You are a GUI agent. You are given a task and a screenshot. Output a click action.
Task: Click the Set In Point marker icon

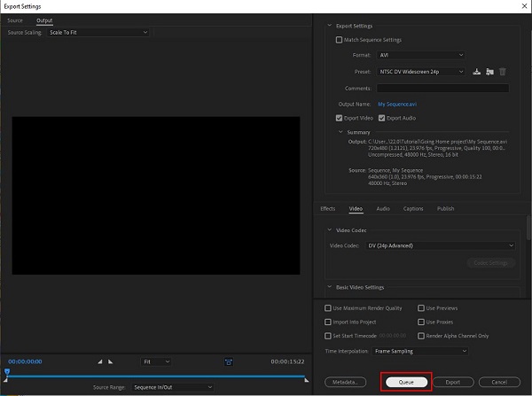(x=99, y=361)
